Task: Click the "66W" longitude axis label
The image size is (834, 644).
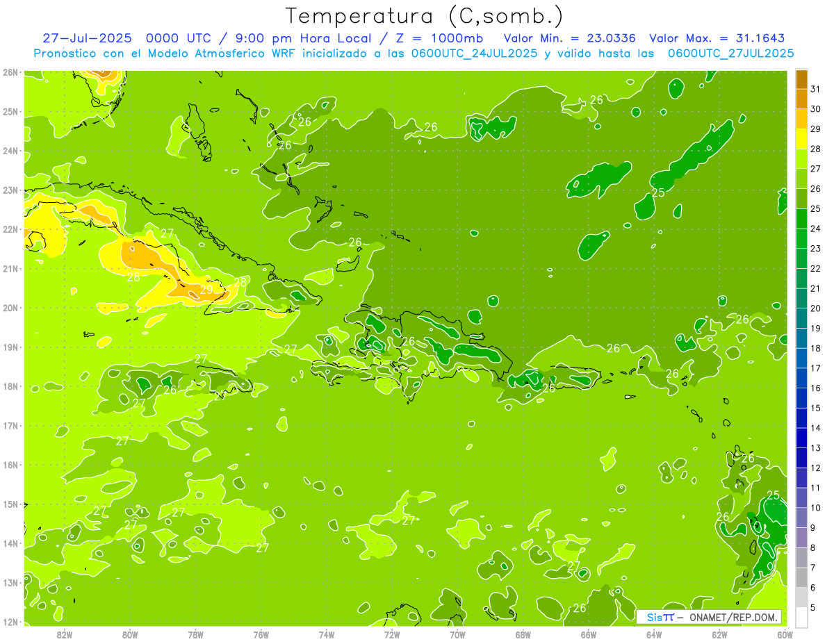Action: pyautogui.click(x=589, y=634)
